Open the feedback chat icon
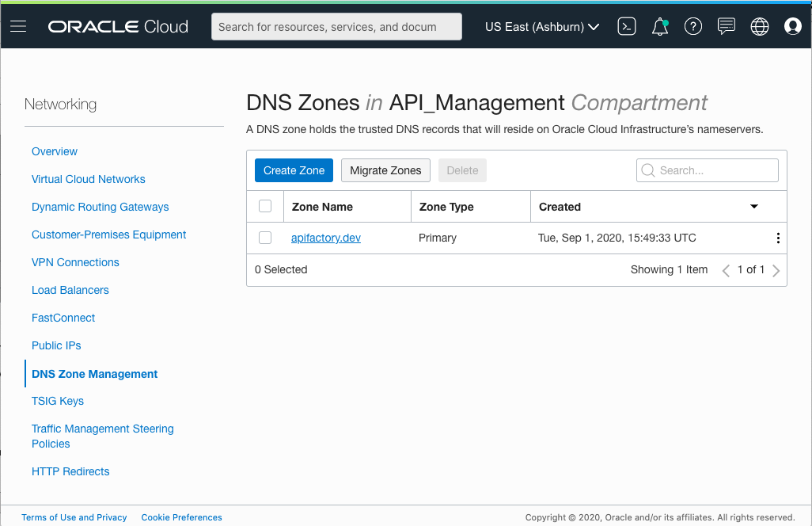Image resolution: width=812 pixels, height=526 pixels. click(x=726, y=26)
